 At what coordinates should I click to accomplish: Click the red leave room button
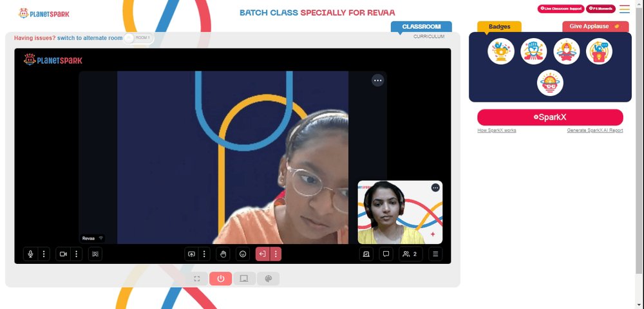click(263, 254)
